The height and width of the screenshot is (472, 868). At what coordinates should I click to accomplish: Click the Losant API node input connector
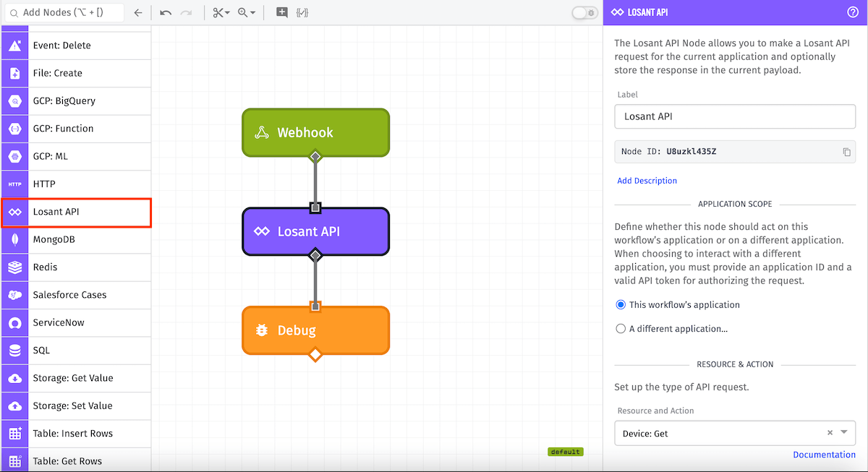coord(315,207)
